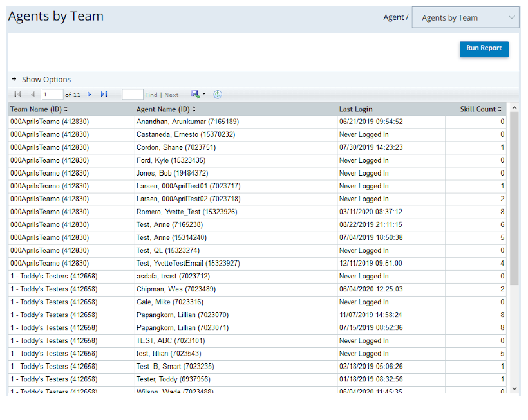Select asdafa, teast (7023712)

[x=173, y=276]
